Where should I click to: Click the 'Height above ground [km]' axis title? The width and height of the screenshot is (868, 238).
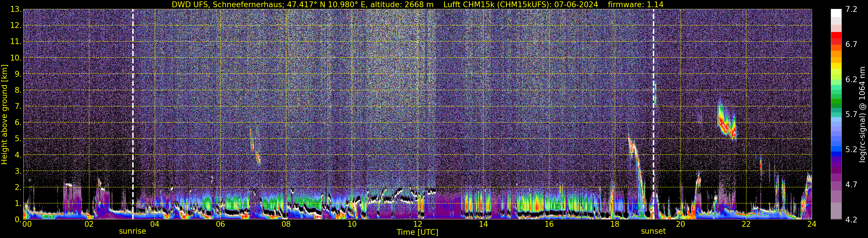(x=4, y=114)
